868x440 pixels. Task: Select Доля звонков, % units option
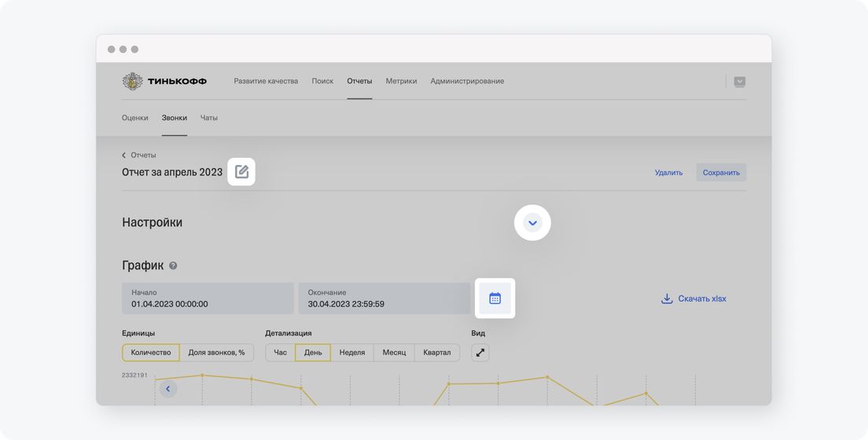point(216,353)
